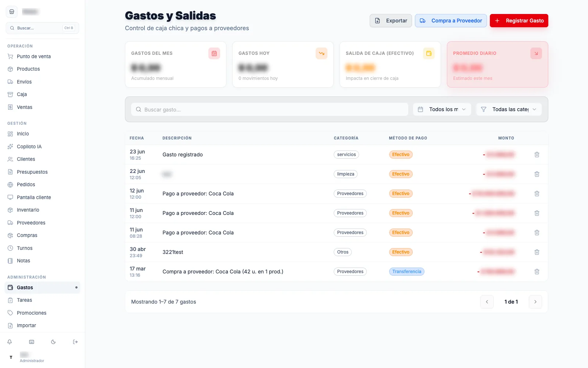Click the red "Registrar Gasto" button
Image resolution: width=588 pixels, height=368 pixels.
tap(519, 21)
